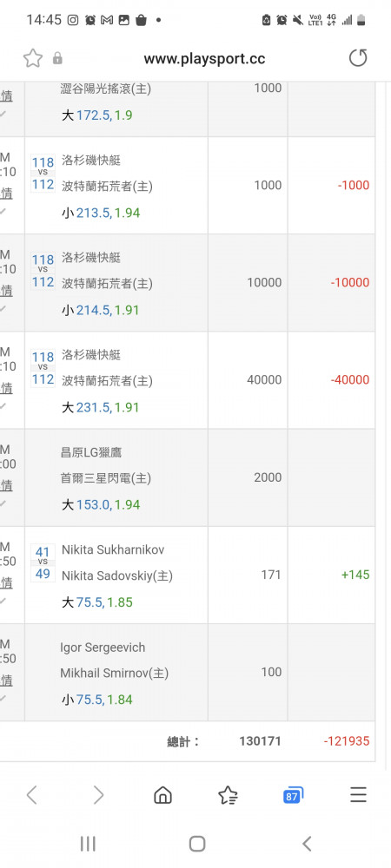Open details link beside Nikita Sukharnikov row
Image resolution: width=391 pixels, height=868 pixels.
(x=7, y=582)
